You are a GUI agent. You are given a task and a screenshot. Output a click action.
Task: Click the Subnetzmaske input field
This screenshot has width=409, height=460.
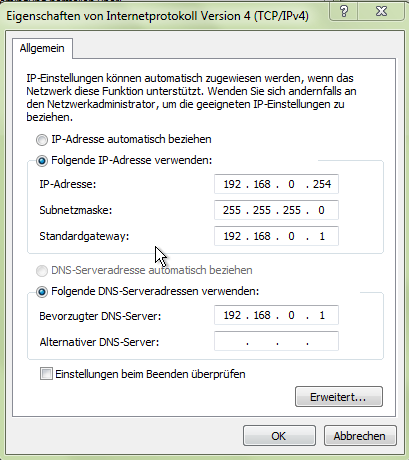click(x=276, y=210)
